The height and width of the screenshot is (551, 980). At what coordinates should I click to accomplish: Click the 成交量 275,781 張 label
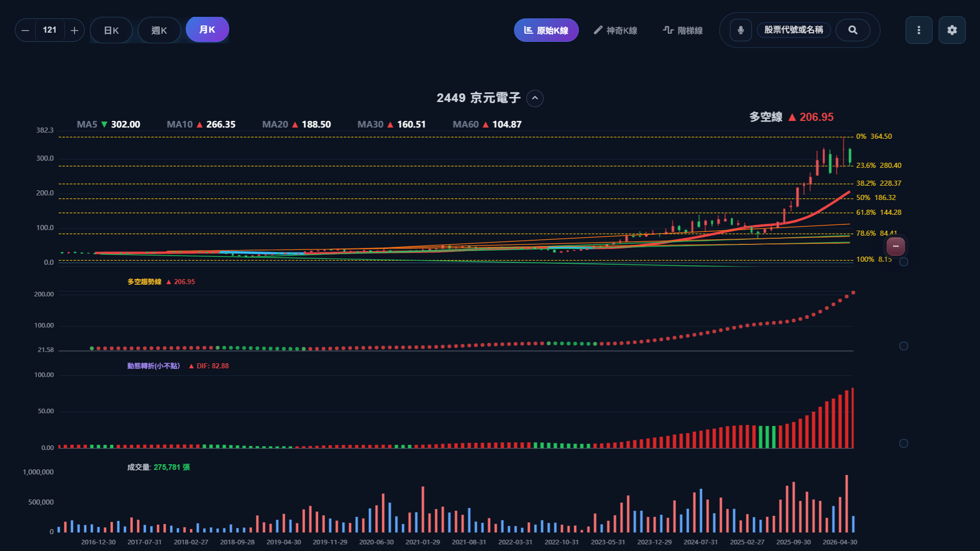pos(158,467)
